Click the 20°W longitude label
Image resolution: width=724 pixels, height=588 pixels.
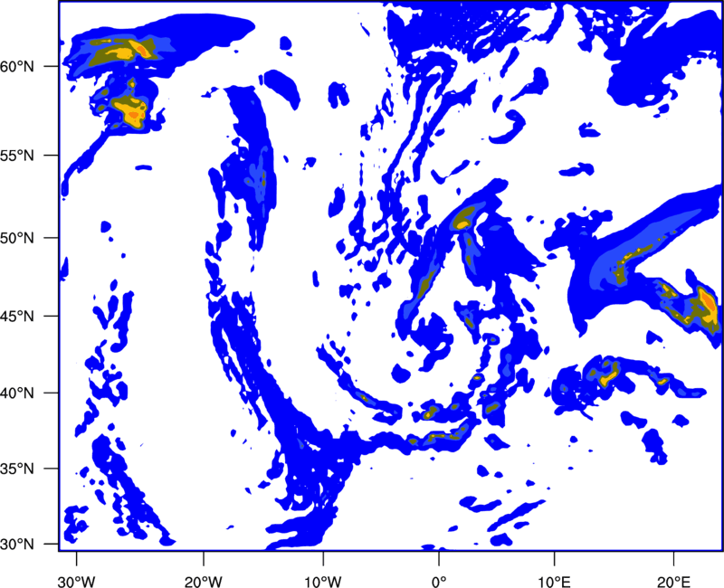[204, 582]
